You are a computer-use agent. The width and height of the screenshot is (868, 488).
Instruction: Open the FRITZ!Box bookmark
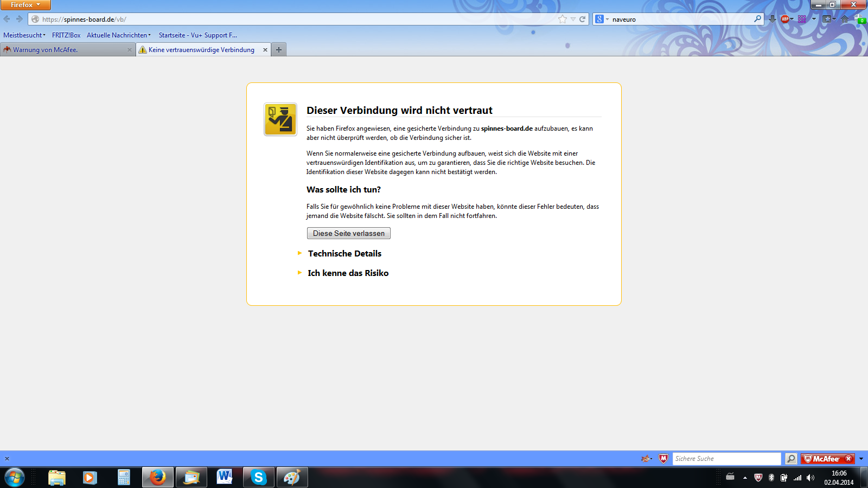click(66, 35)
